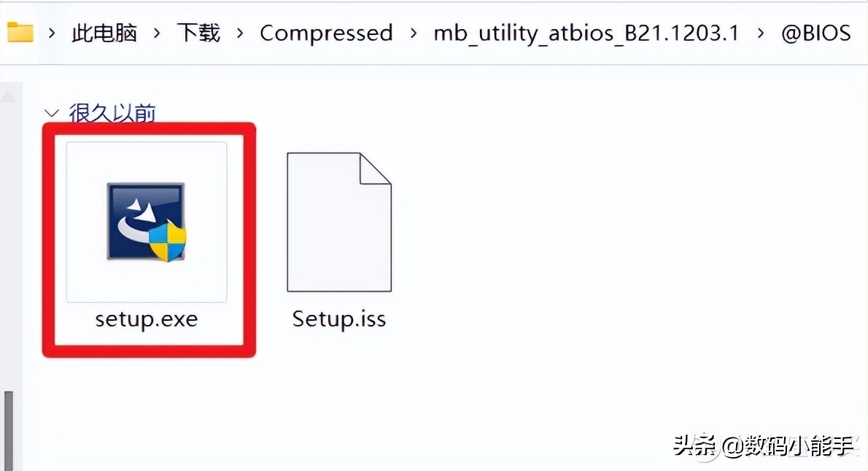The width and height of the screenshot is (868, 471).
Task: Expand the chevron right after the address bar folder icon
Action: [52, 33]
